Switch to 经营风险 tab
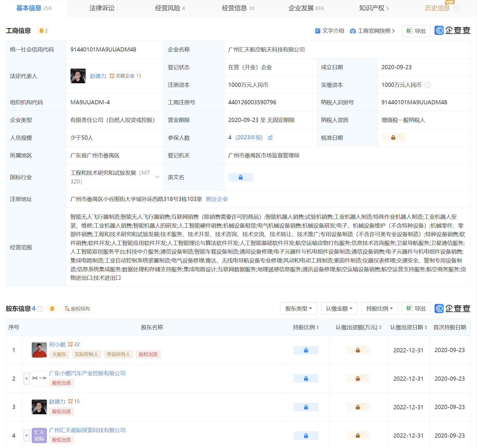Screen dimensions: 477x448 click(x=170, y=8)
